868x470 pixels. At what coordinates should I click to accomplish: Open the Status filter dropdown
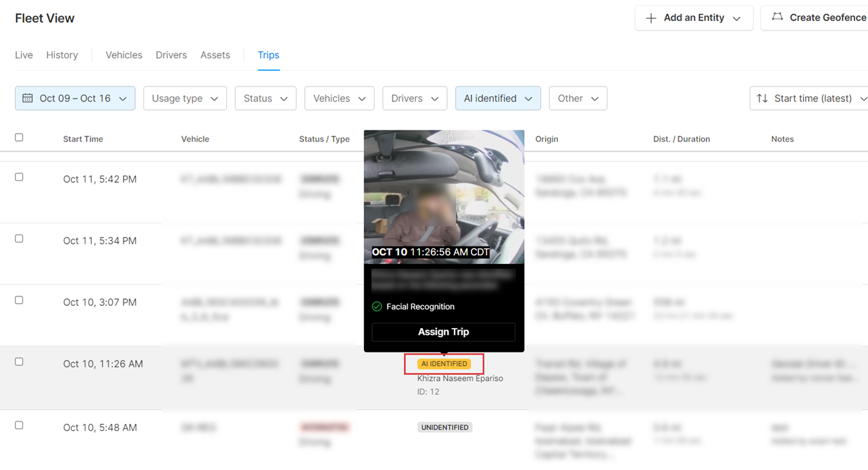[x=265, y=99]
